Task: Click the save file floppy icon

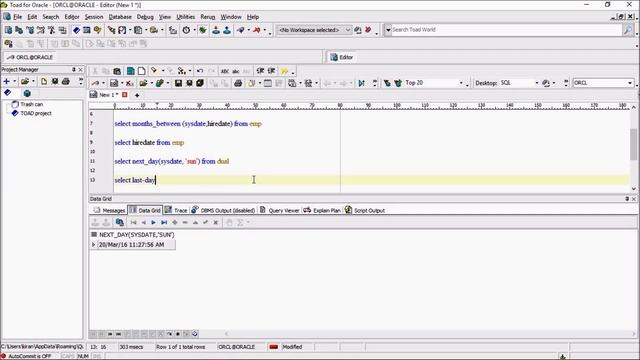Action: click(178, 83)
